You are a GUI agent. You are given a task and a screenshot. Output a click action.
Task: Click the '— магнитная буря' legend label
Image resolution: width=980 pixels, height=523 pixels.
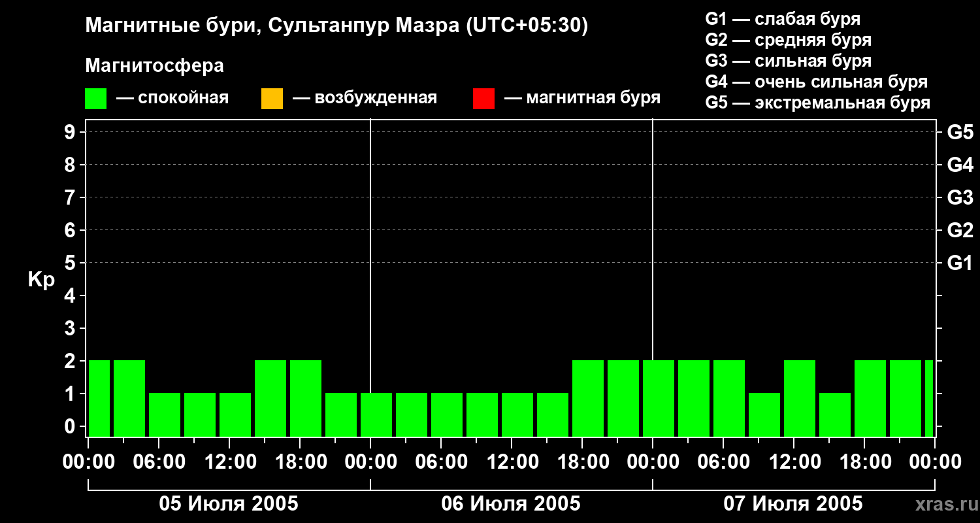click(x=582, y=98)
